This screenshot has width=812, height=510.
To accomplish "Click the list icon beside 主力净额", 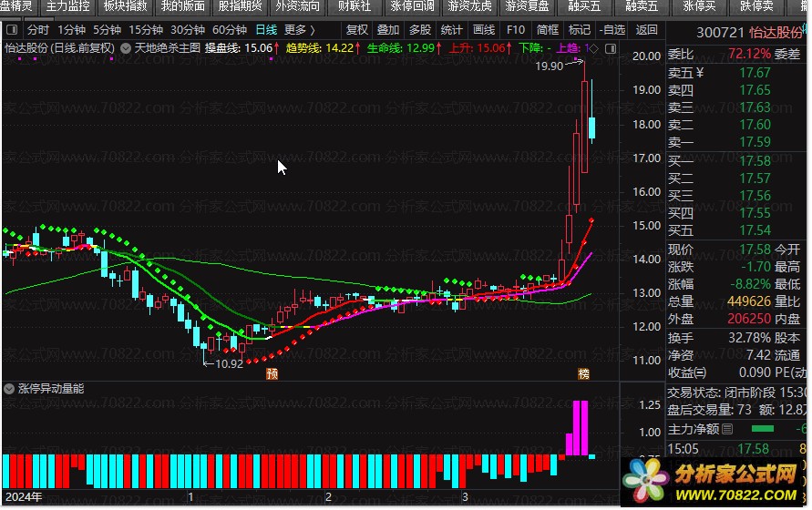I will click(727, 429).
